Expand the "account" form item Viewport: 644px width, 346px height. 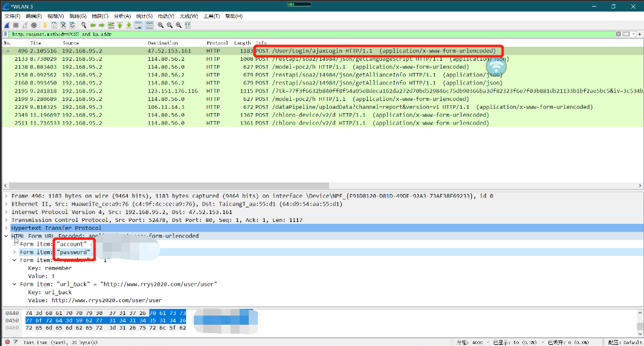(15, 244)
